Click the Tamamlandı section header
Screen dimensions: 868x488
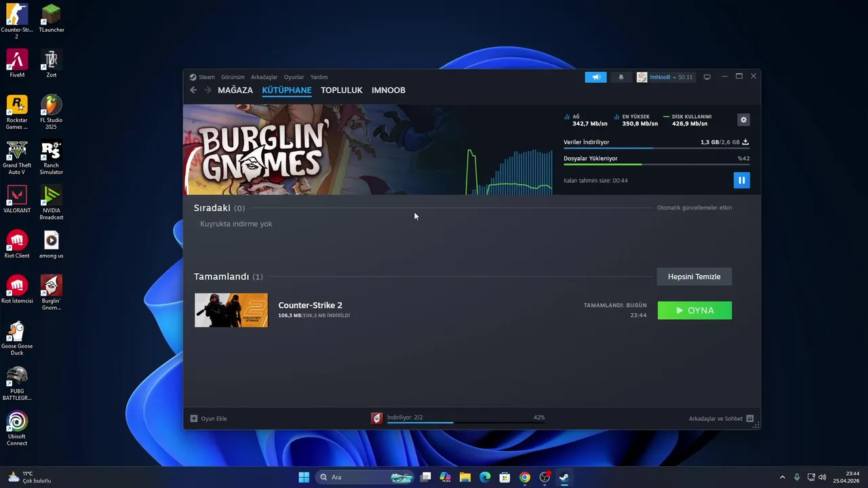tap(229, 277)
